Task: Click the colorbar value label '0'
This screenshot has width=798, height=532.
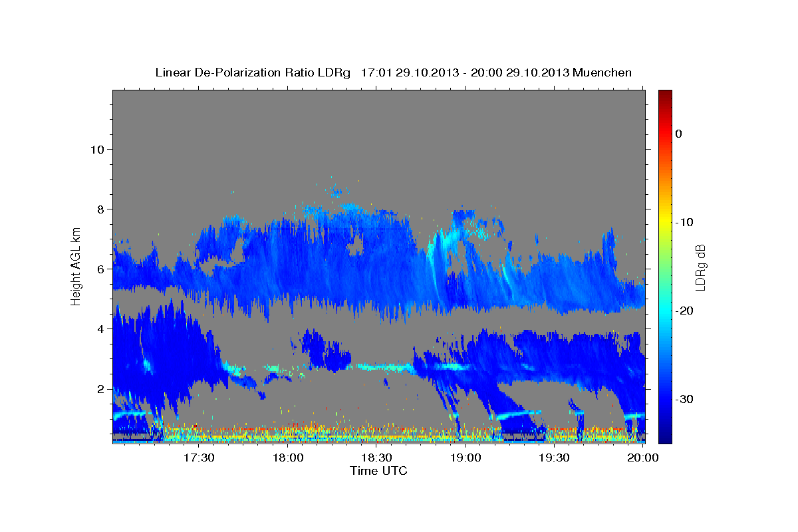Action: 678,134
